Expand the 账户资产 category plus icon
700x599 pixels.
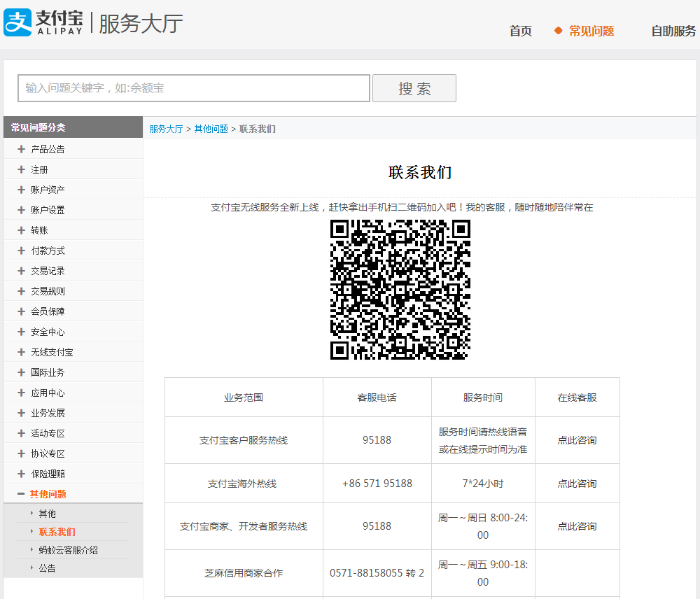[21, 190]
